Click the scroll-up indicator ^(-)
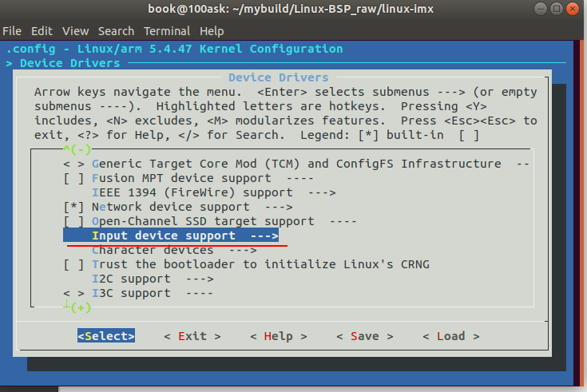Screen dimensions: 587x392 point(77,149)
